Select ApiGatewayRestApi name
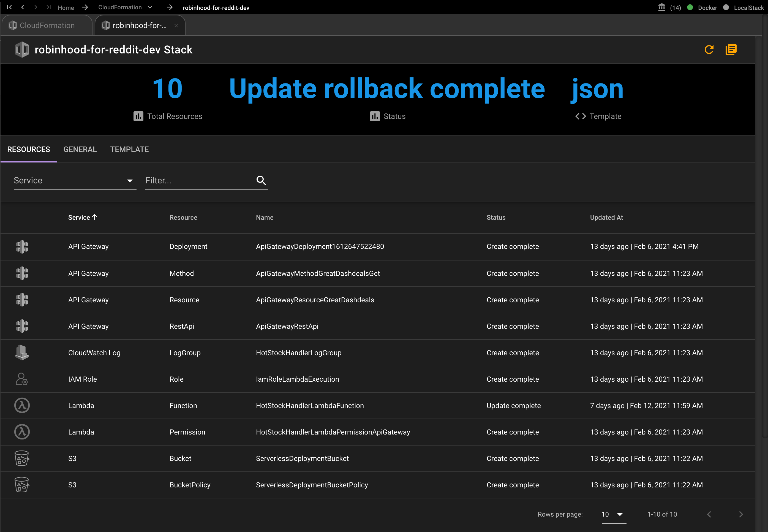Viewport: 768px width, 532px height. [x=287, y=326]
